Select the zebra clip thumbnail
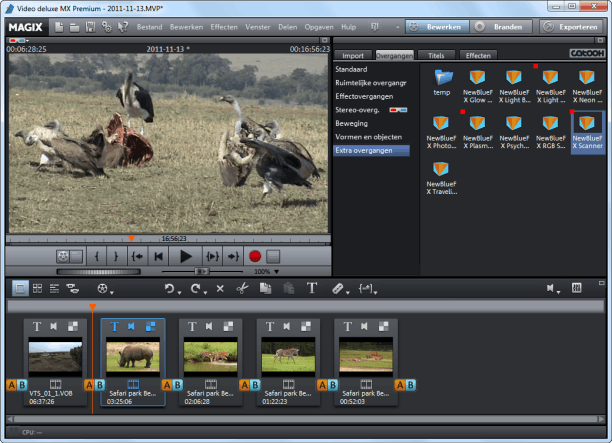 288,357
